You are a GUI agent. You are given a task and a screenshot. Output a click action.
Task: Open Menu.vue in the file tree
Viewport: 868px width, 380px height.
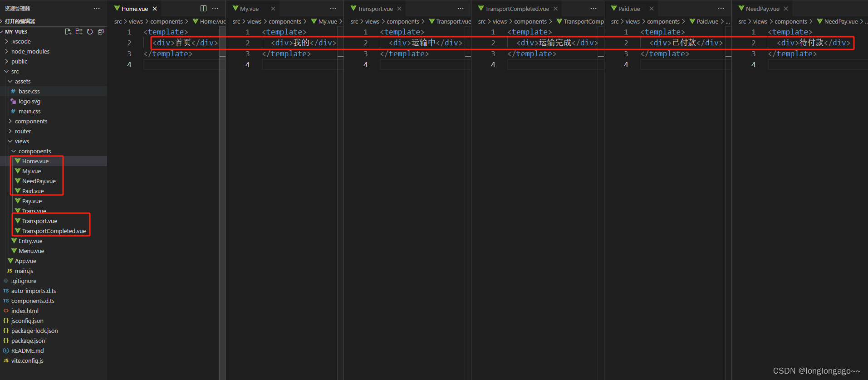tap(54, 251)
